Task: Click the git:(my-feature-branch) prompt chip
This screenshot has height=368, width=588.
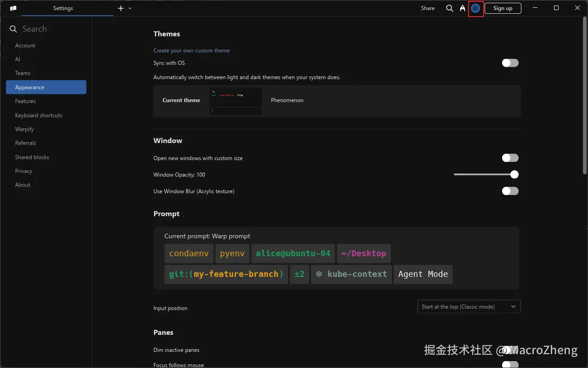Action: pos(226,274)
